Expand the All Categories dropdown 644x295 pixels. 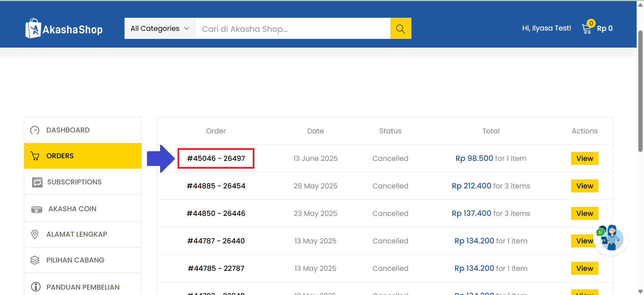(x=159, y=28)
